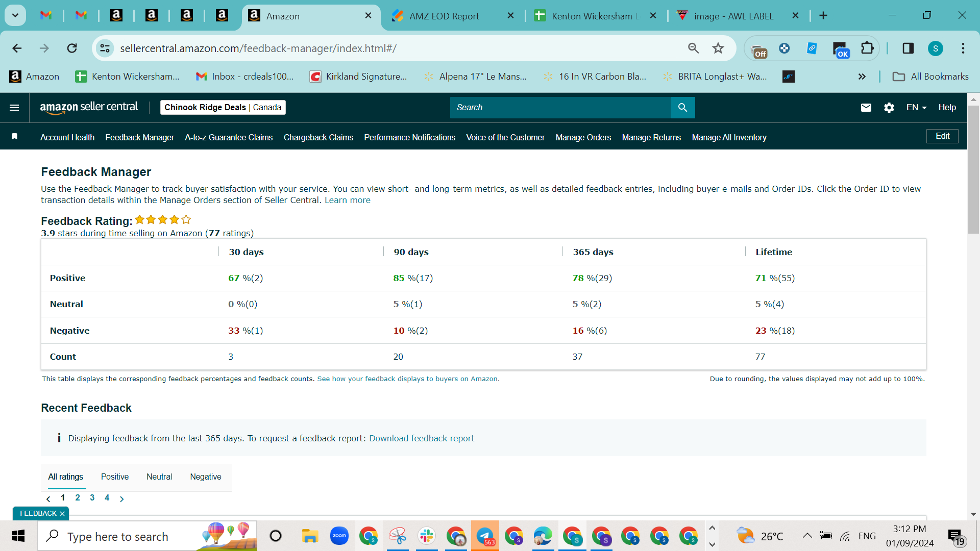
Task: Bookmark this page with the star icon
Action: (718, 48)
